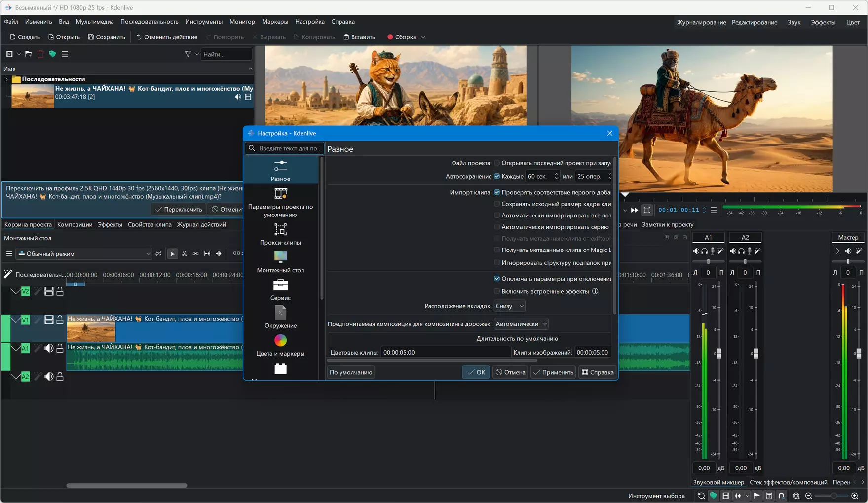The image size is (868, 503).
Task: Collapse track A2 with its chevron
Action: tap(16, 377)
